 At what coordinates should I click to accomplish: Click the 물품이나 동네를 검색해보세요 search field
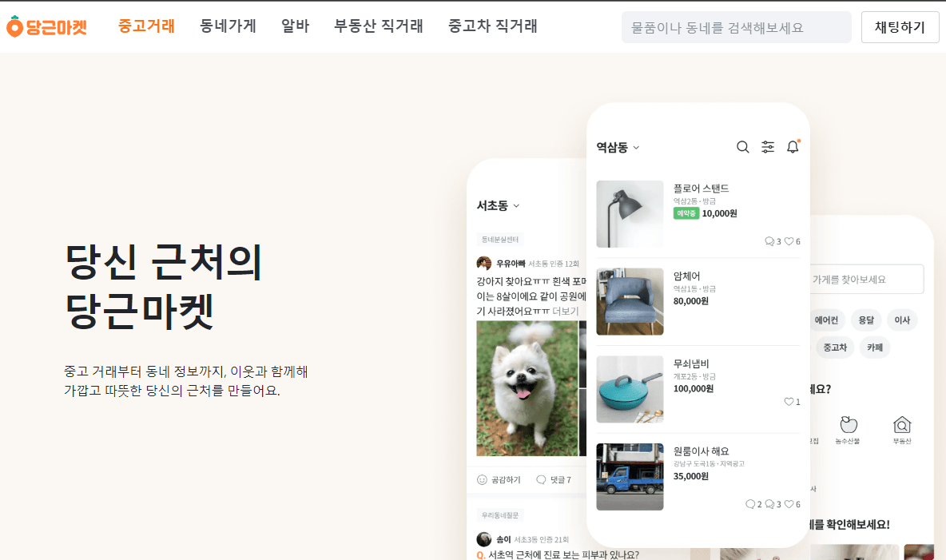736,27
